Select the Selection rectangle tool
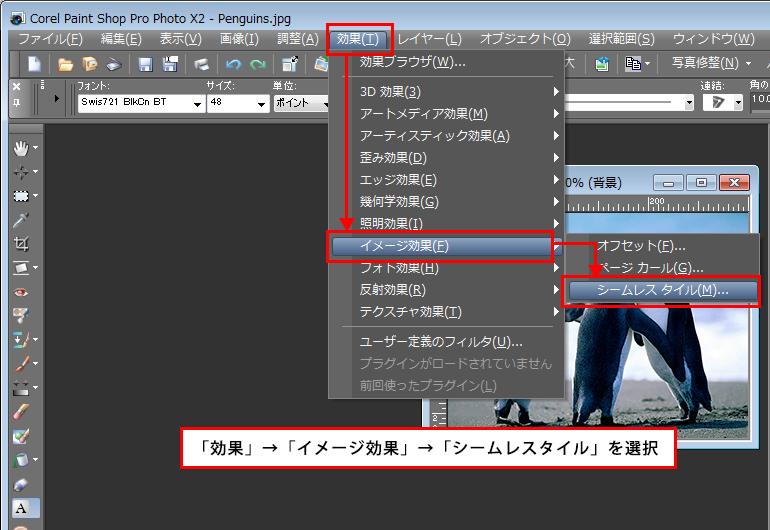The image size is (770, 530). click(21, 196)
